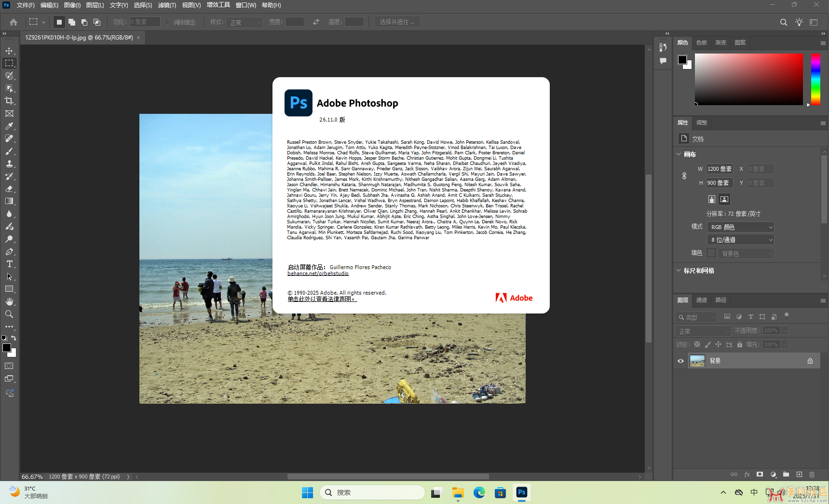Select the Horizontal Type tool
829x504 pixels.
click(x=9, y=264)
